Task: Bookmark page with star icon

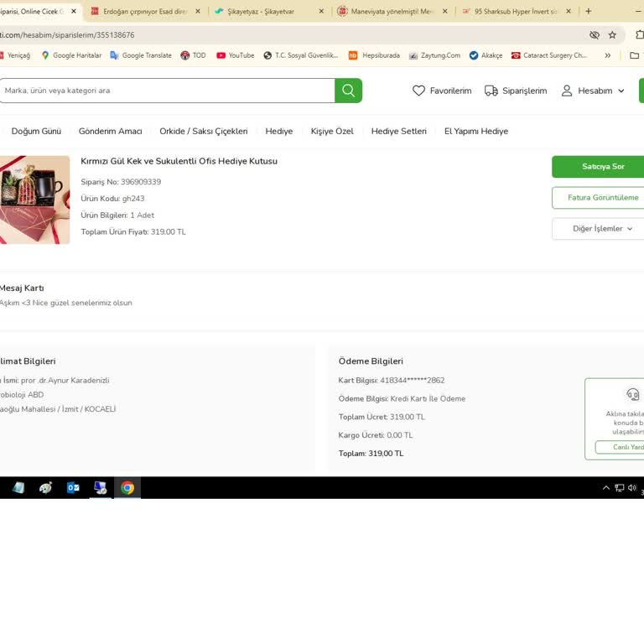Action: click(612, 35)
